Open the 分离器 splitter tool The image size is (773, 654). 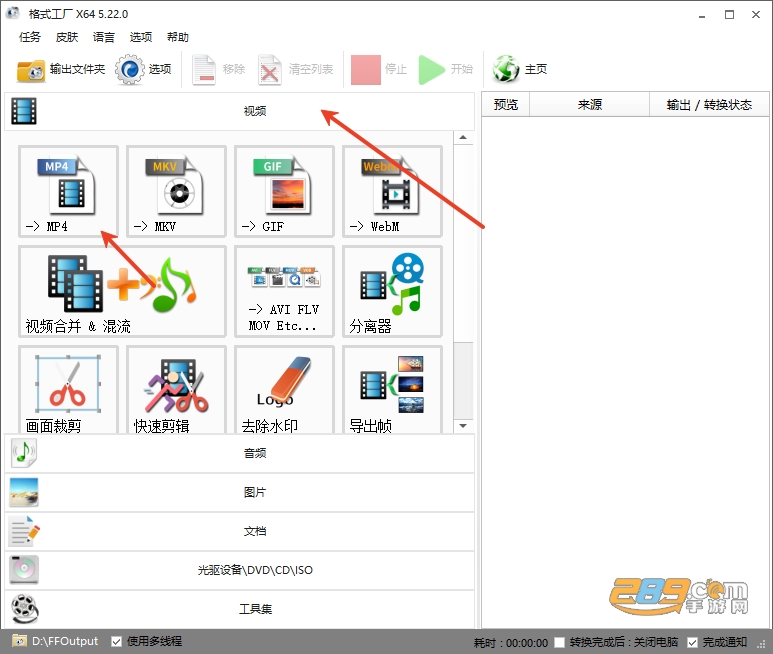(x=392, y=291)
